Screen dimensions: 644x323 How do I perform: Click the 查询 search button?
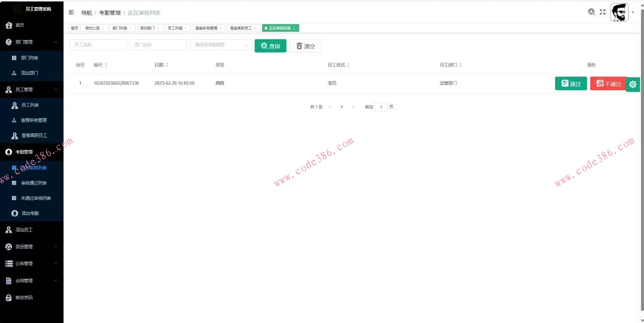[270, 46]
